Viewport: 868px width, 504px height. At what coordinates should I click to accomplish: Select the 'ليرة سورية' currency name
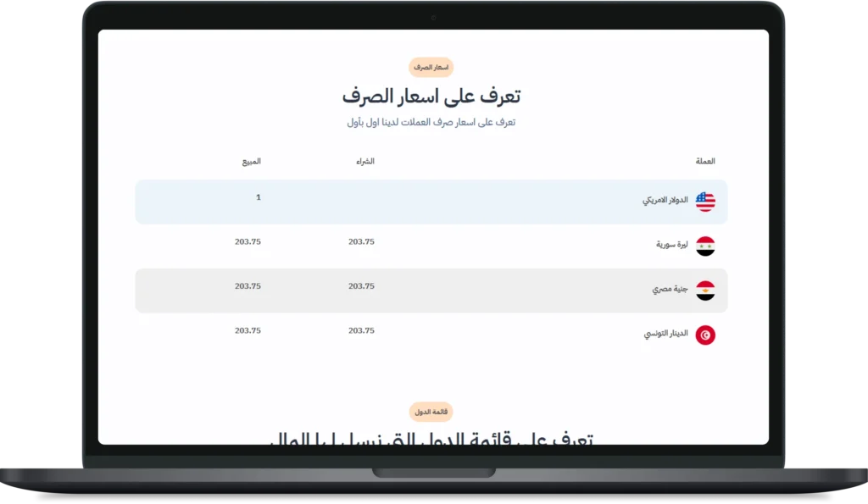[671, 245]
